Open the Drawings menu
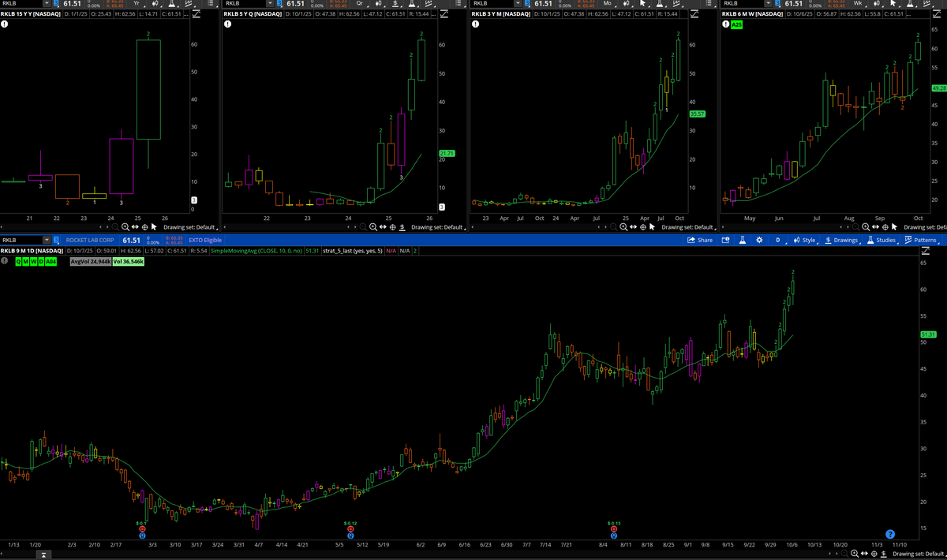Screen dimensions: 947x560 [x=842, y=240]
